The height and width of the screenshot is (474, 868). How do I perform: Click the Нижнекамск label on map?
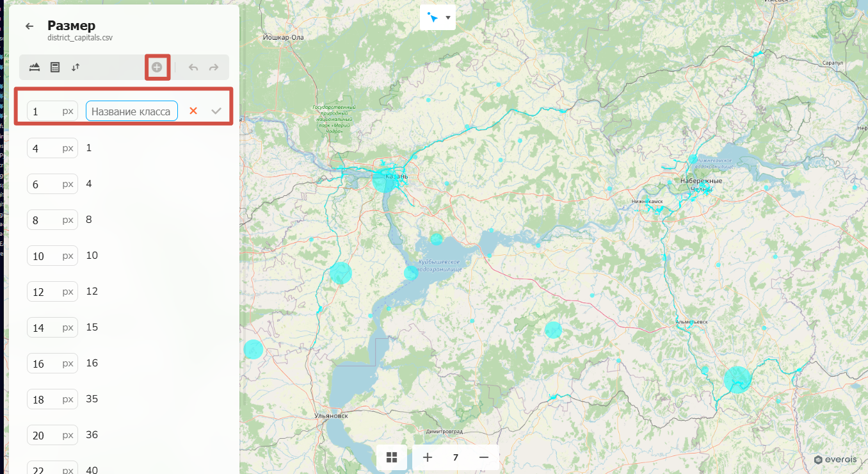click(647, 201)
